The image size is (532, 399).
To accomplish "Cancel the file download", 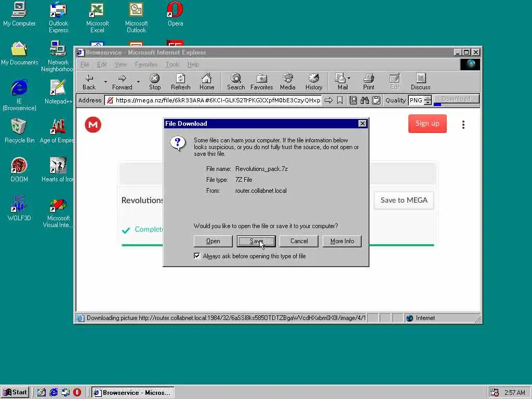I will point(299,241).
